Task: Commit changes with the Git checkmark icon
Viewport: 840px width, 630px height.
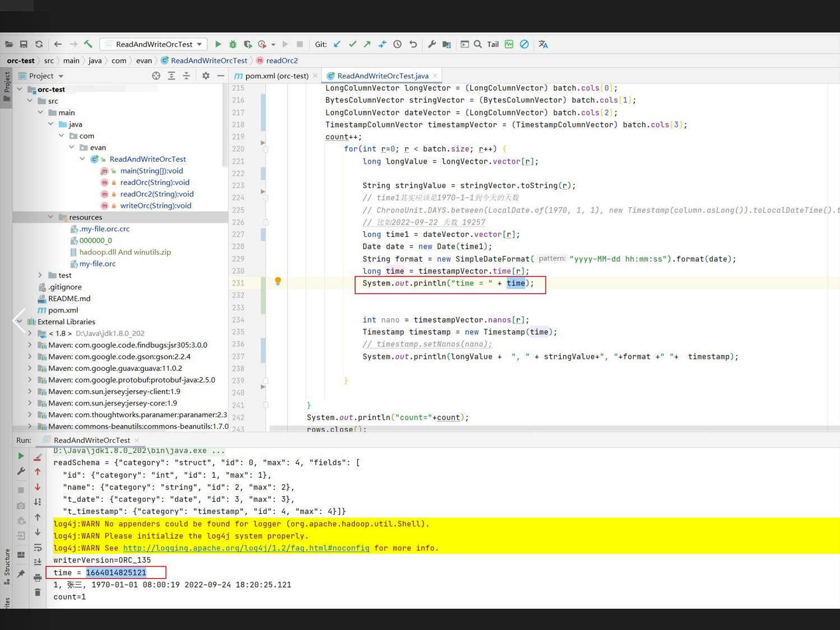Action: pyautogui.click(x=353, y=44)
